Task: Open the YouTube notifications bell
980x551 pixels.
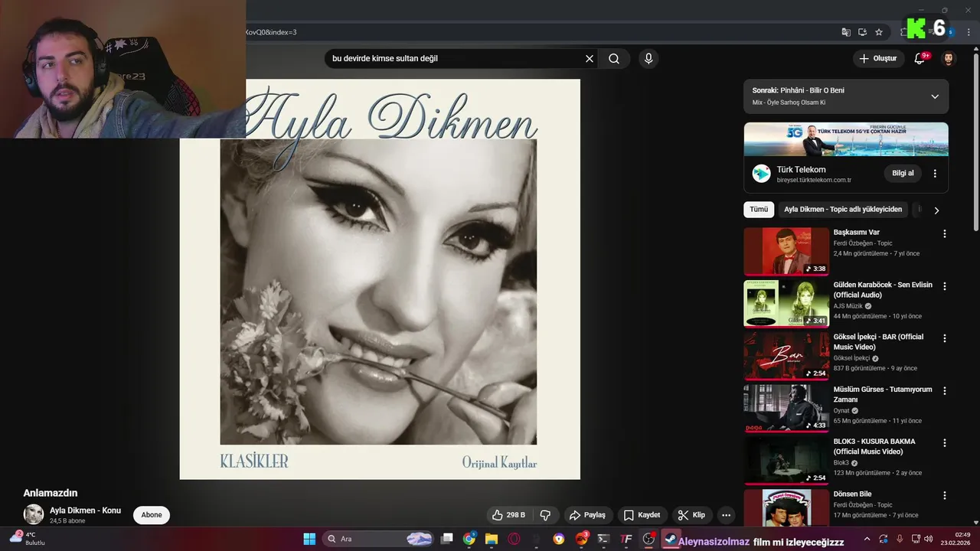Action: click(x=920, y=58)
